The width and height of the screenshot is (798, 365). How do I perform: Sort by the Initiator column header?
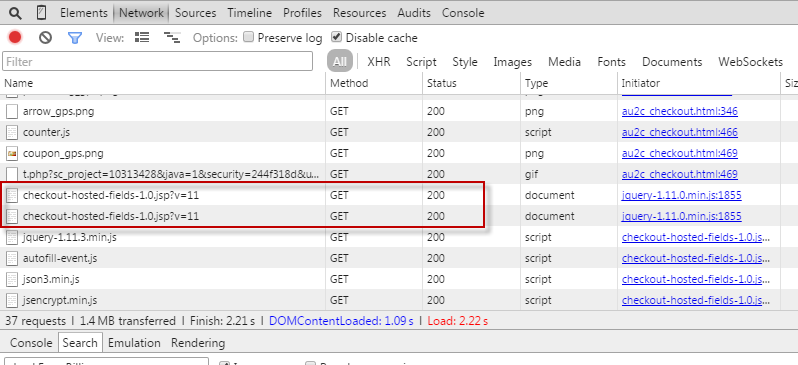tap(698, 83)
